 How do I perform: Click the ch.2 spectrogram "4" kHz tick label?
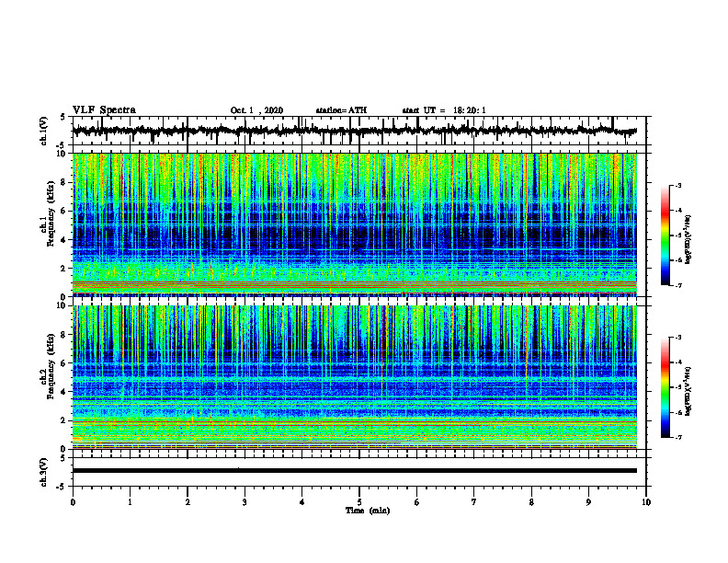click(64, 392)
